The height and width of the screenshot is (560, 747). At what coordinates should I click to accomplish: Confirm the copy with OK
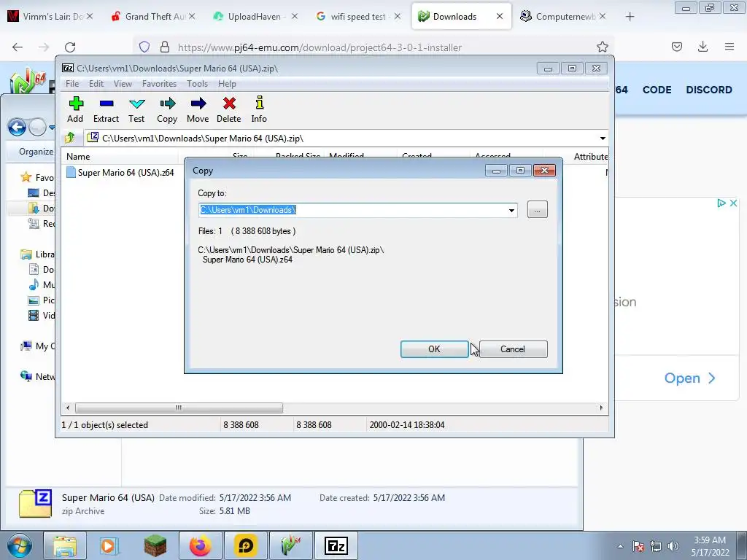point(435,349)
